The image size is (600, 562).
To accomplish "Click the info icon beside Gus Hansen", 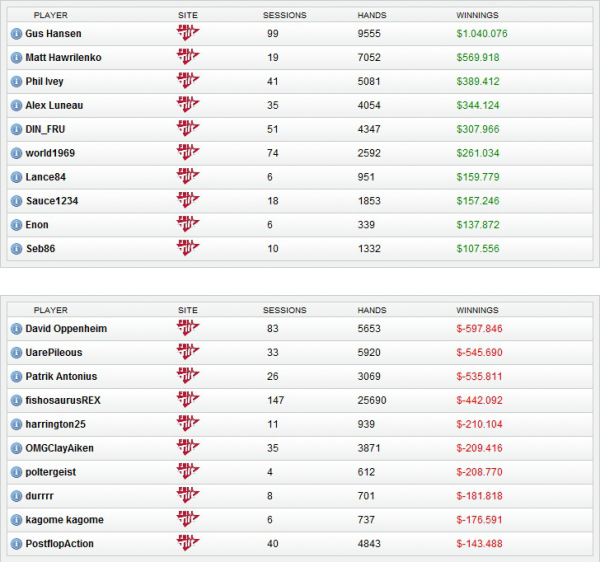I will coord(16,34).
